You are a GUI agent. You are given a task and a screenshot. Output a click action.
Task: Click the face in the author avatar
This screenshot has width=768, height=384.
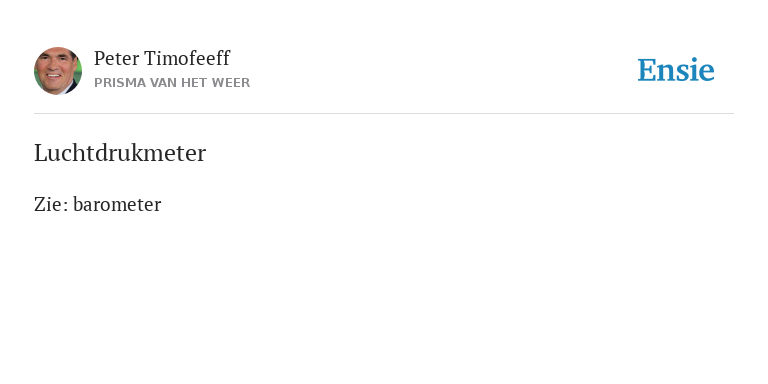click(55, 71)
